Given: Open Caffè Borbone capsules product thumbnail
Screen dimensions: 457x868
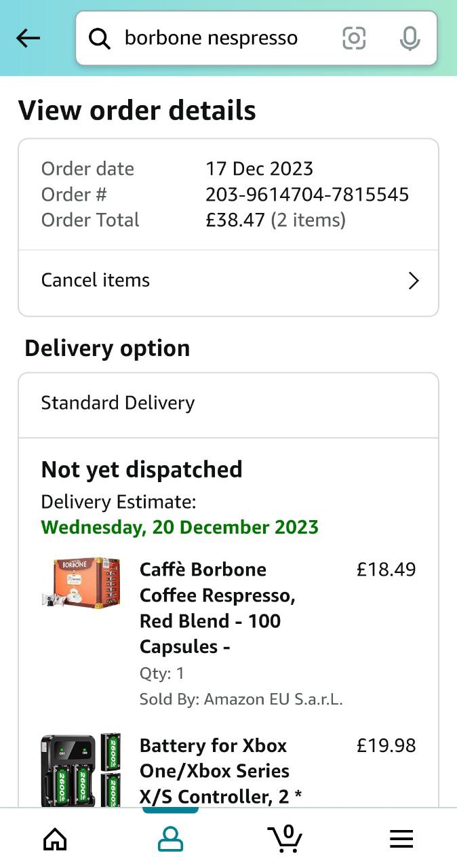Looking at the screenshot, I should pos(81,582).
